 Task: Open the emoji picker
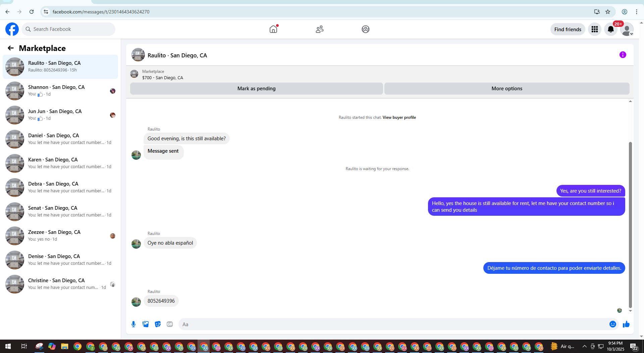tap(613, 324)
